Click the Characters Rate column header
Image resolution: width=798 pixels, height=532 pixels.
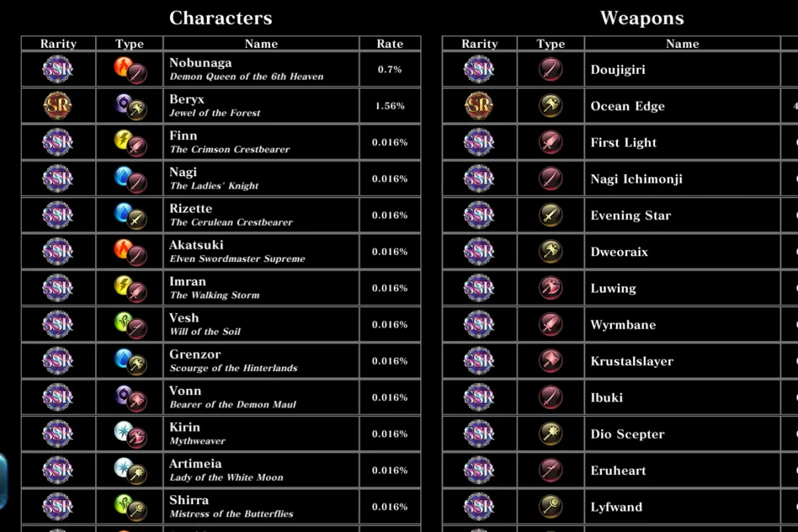[x=390, y=44]
